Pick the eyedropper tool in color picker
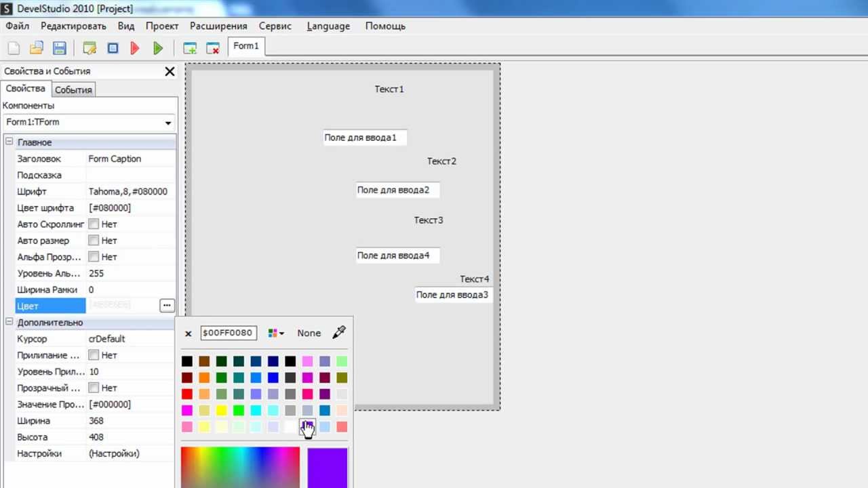The width and height of the screenshot is (868, 488). (339, 332)
